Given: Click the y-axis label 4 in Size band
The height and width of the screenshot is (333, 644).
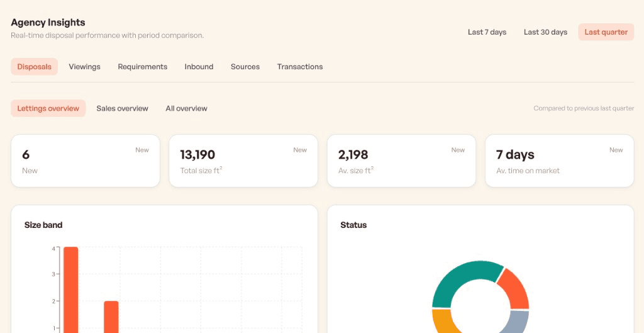Looking at the screenshot, I should click(53, 248).
